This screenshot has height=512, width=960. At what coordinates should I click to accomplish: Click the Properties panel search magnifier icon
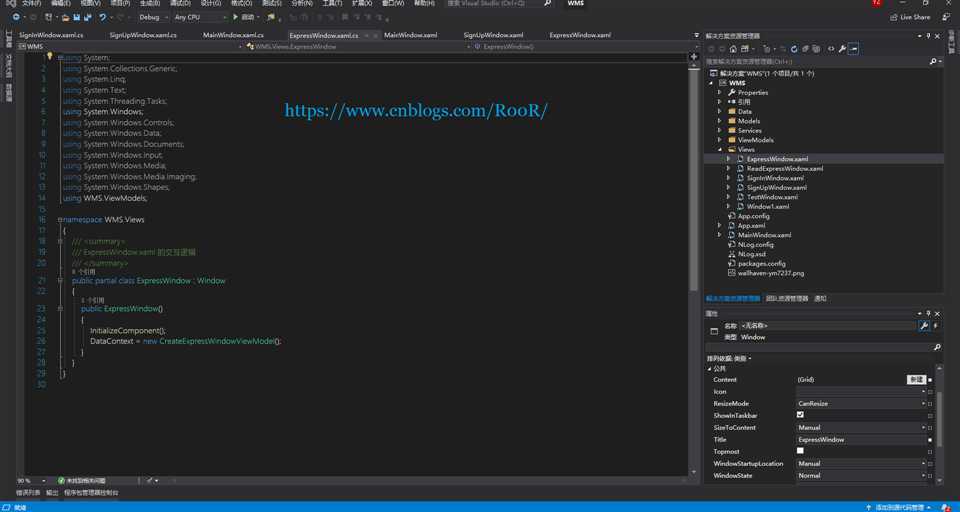pyautogui.click(x=937, y=347)
